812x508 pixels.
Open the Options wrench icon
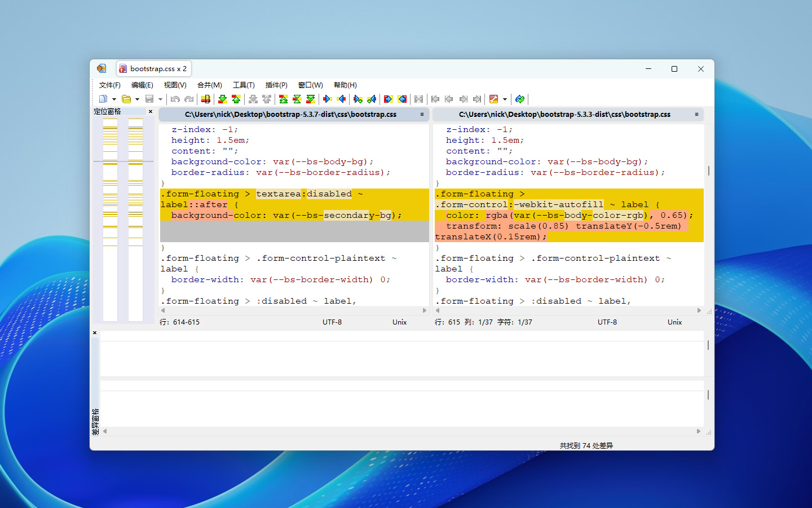tap(494, 99)
